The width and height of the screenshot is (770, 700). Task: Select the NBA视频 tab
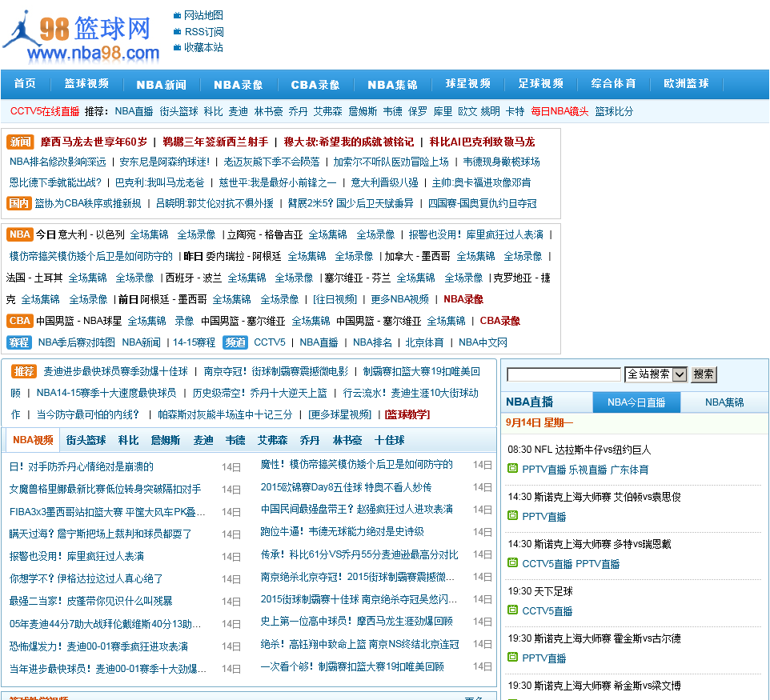[32, 440]
